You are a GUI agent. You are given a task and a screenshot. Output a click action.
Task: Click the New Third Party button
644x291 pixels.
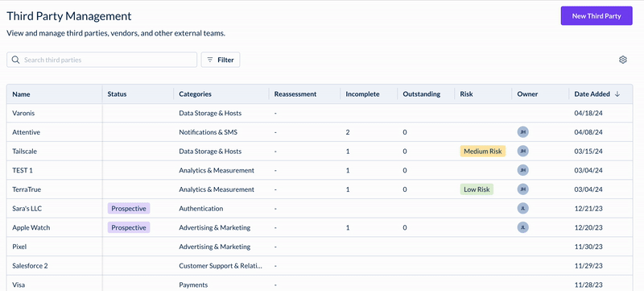[x=597, y=16]
